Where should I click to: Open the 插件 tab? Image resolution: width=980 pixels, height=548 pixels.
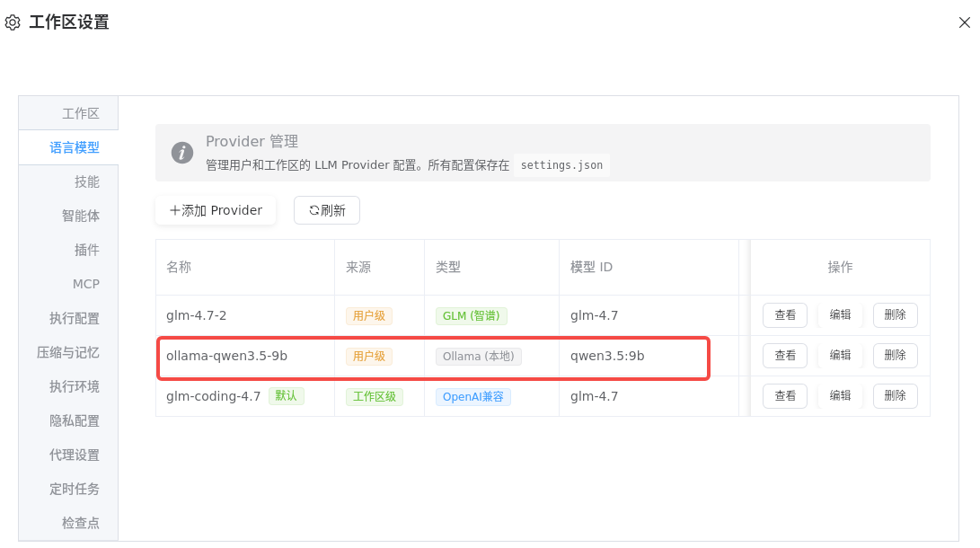click(86, 250)
